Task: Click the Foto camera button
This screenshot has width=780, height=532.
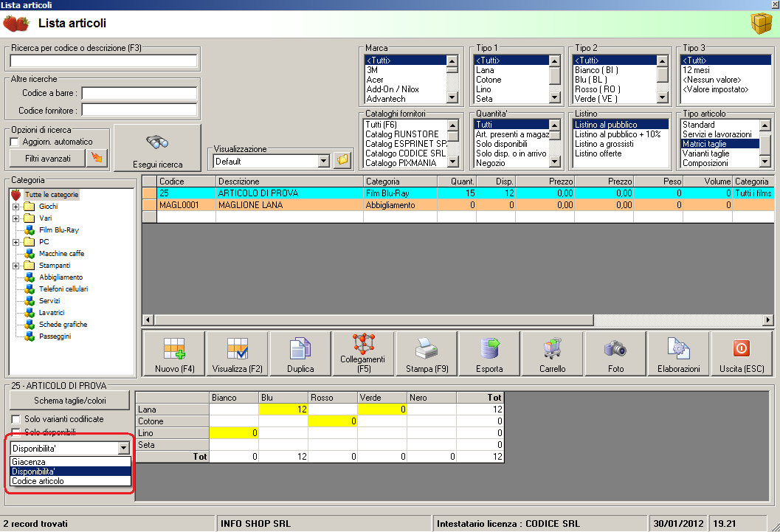Action: click(x=615, y=354)
